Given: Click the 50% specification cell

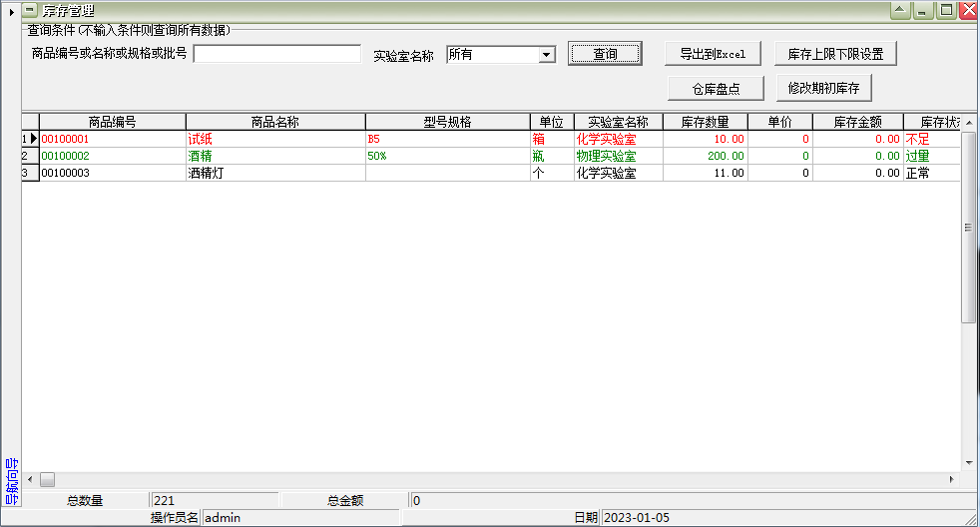Looking at the screenshot, I should tap(447, 156).
